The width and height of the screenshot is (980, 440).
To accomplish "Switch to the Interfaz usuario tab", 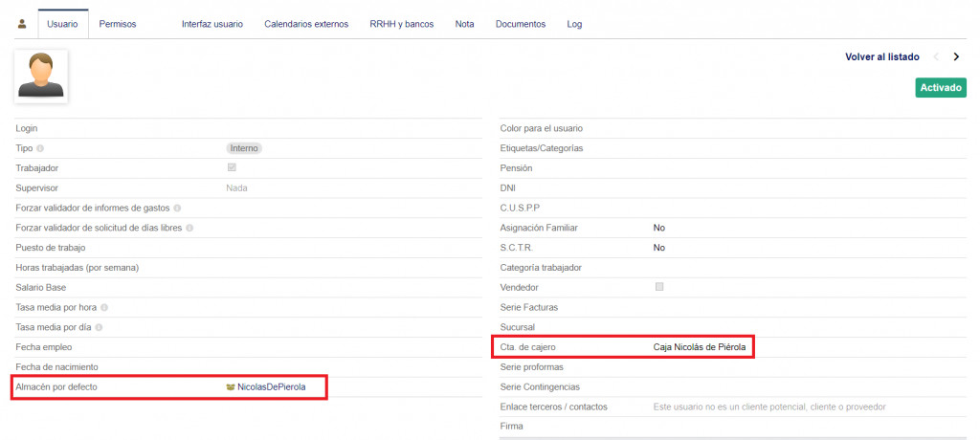I will click(x=212, y=24).
